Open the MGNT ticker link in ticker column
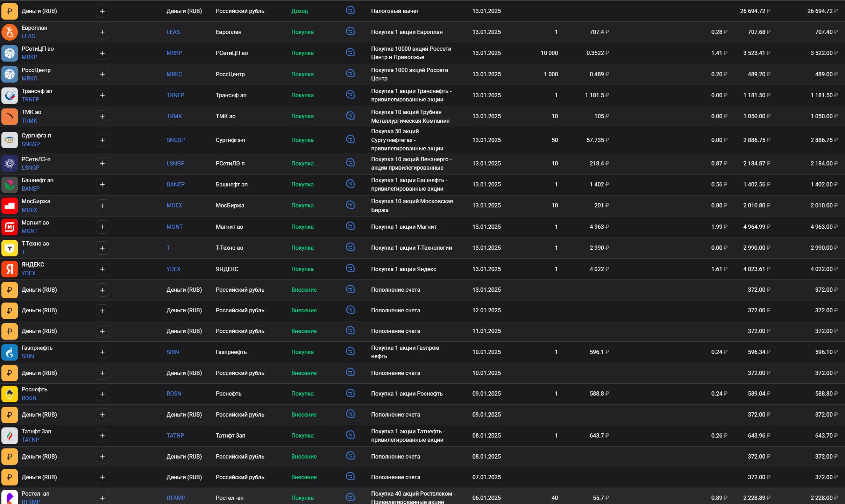Screen dimensions: 845x504 coord(175,227)
